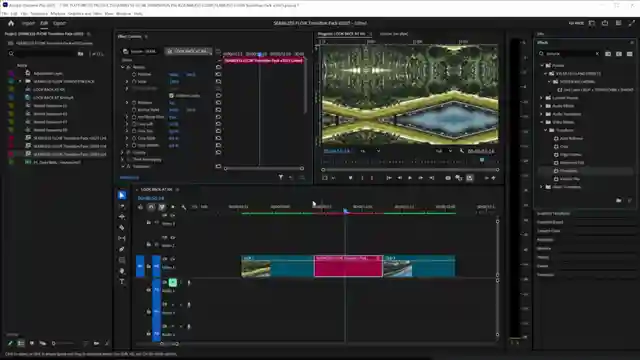
Task: Toggle Rotation keyframe stopwatch
Action: (x=134, y=102)
